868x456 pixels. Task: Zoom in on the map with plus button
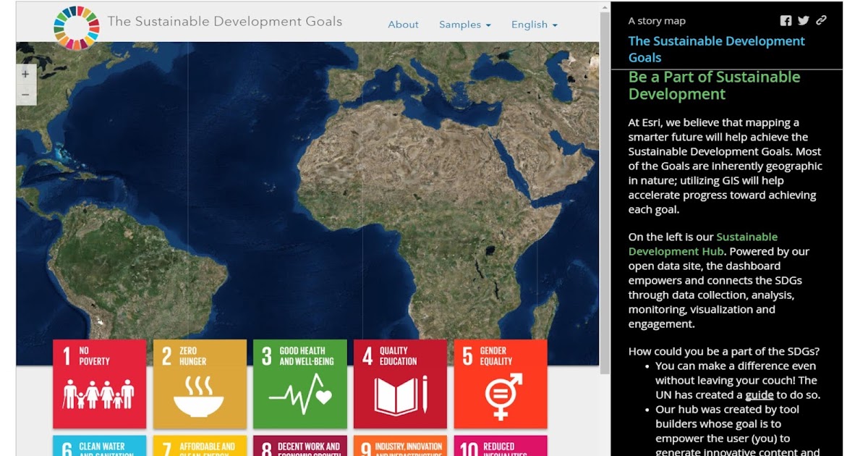pyautogui.click(x=25, y=73)
